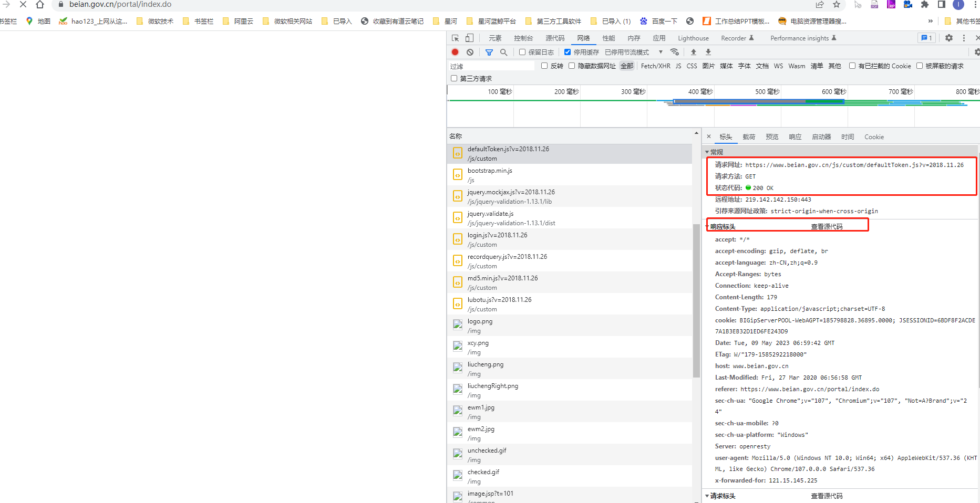Enable the 保留日志 checkbox
Image resolution: width=980 pixels, height=503 pixels.
tap(522, 52)
